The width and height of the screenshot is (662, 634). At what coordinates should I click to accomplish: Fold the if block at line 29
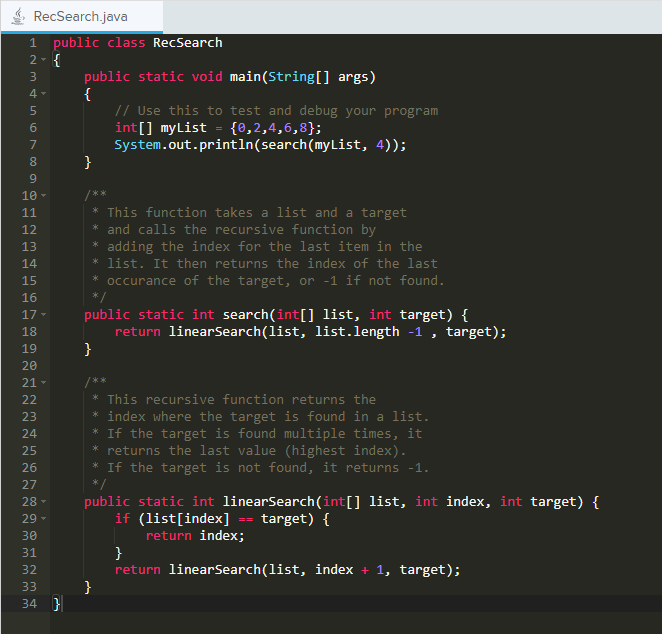[43, 519]
